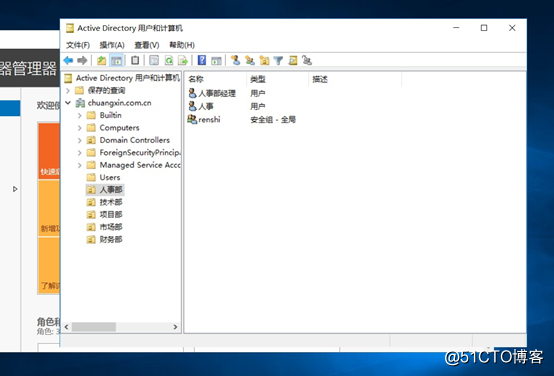Create a new group with toolbar icon

coord(250,60)
